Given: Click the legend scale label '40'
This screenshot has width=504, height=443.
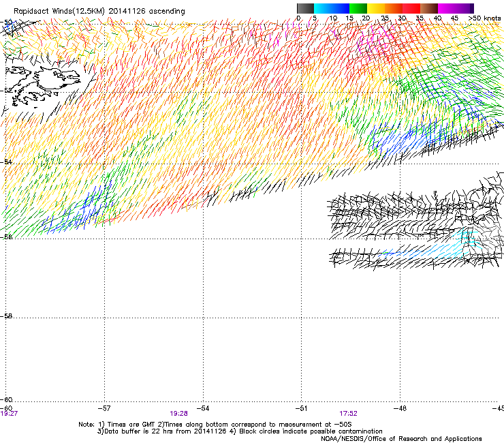Looking at the screenshot, I should pyautogui.click(x=437, y=18).
